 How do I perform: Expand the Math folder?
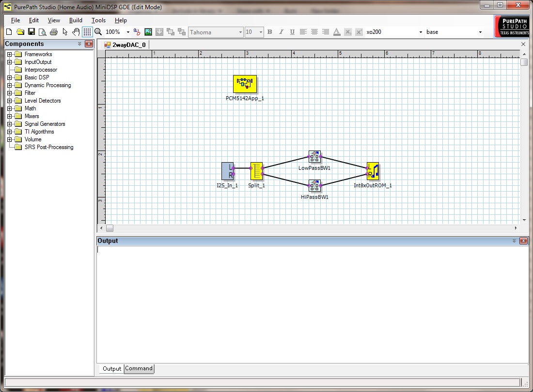[10, 108]
